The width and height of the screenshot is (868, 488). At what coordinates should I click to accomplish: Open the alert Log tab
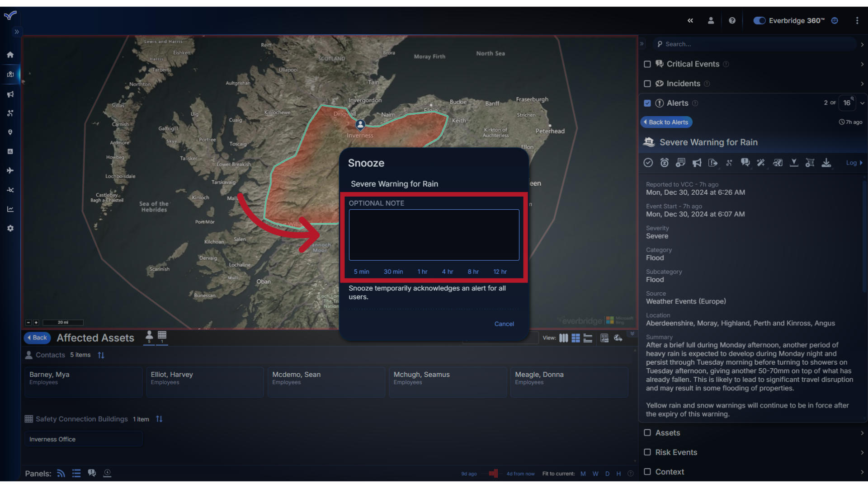point(854,163)
